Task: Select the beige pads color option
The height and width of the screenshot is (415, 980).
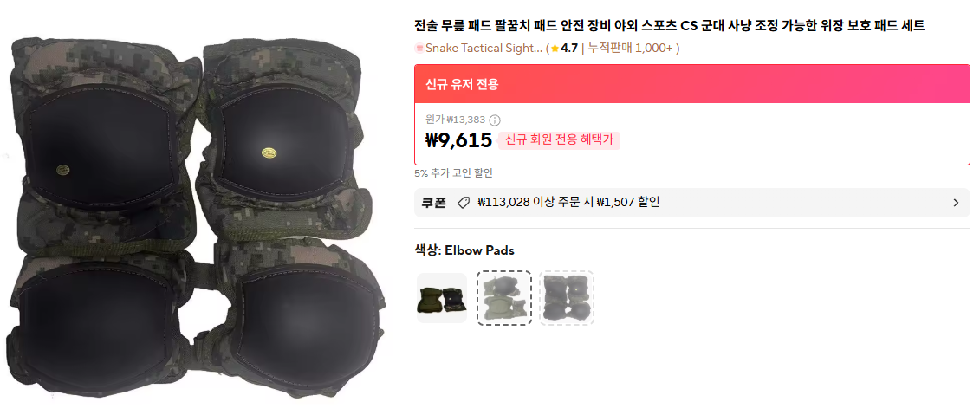Action: [503, 298]
